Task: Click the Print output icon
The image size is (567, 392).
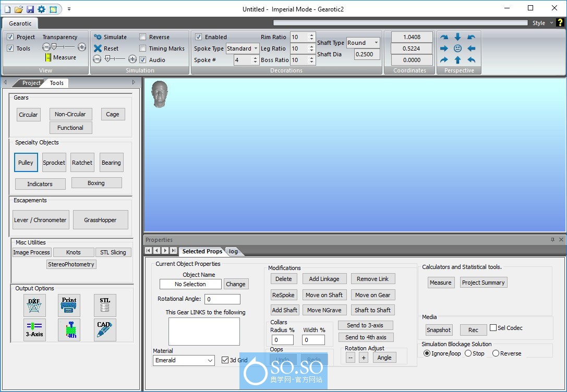Action: [x=69, y=305]
